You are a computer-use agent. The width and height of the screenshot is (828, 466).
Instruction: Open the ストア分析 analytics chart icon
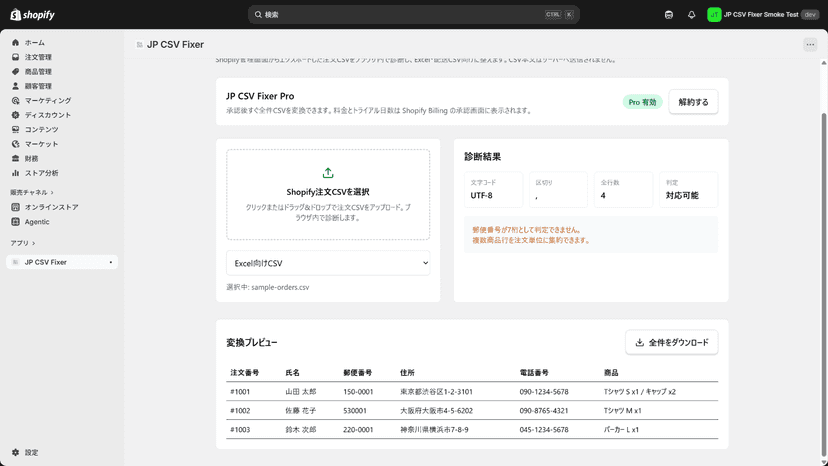tap(15, 173)
